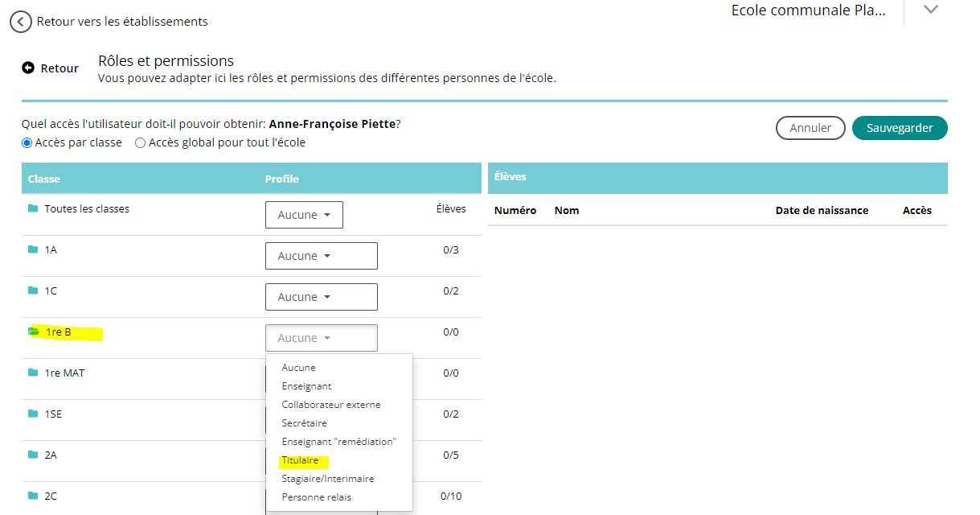This screenshot has width=980, height=515.
Task: Choose Enseignant from the profile list
Action: 306,386
